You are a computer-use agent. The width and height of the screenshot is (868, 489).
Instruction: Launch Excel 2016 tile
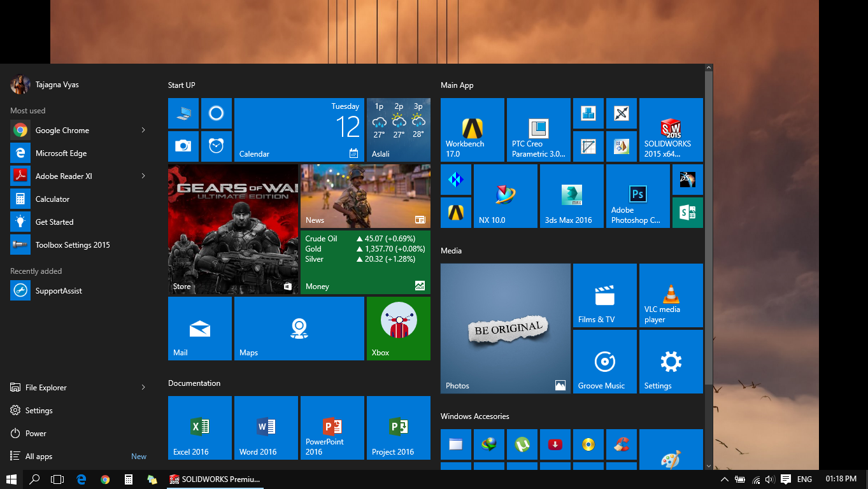200,428
